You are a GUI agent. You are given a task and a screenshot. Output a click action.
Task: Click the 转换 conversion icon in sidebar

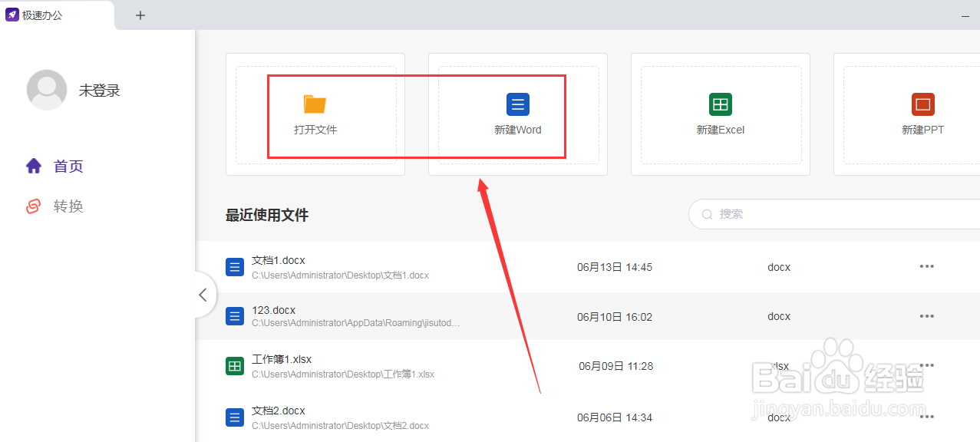click(x=32, y=206)
